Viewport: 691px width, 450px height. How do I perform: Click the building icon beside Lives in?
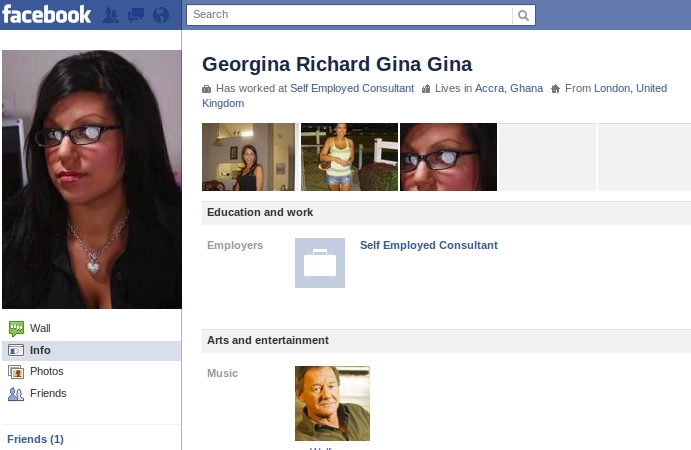(x=426, y=89)
